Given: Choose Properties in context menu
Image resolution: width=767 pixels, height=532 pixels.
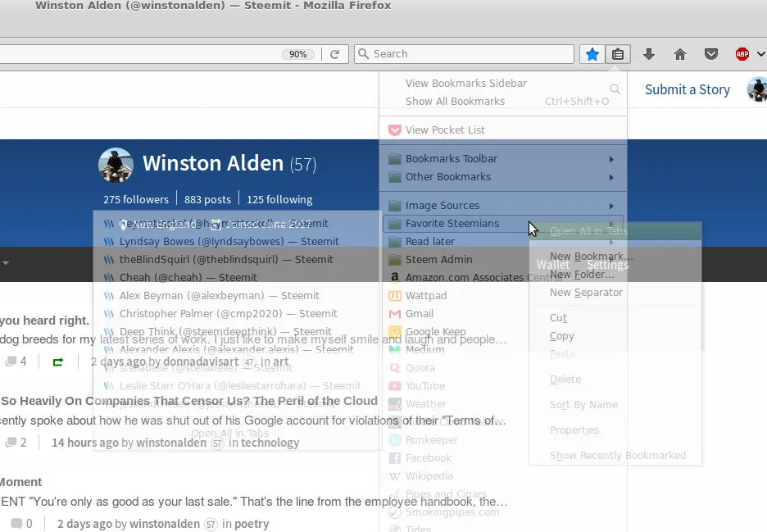Looking at the screenshot, I should pyautogui.click(x=615, y=430).
